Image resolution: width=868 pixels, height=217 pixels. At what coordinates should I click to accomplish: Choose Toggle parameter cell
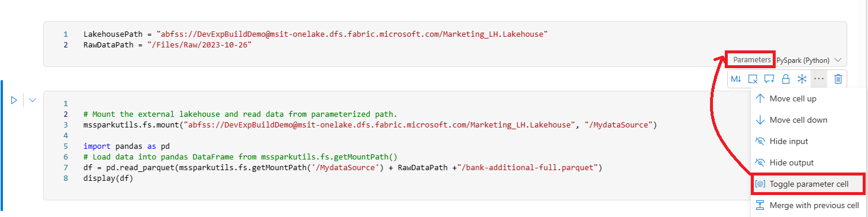coord(809,184)
